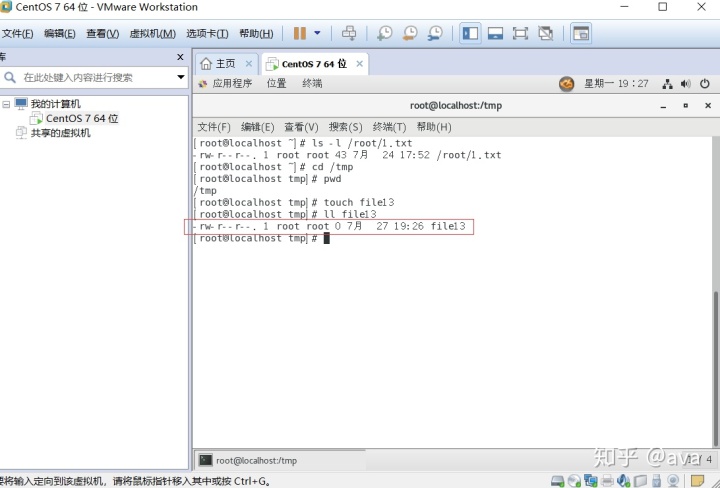Pause the virtual machine
Screen dimensions: 720x488
[300, 33]
